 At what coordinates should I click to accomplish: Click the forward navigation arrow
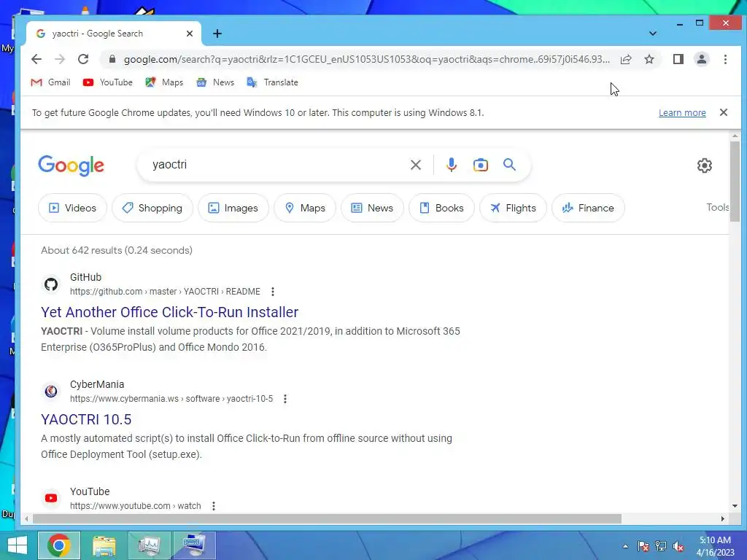[x=60, y=59]
